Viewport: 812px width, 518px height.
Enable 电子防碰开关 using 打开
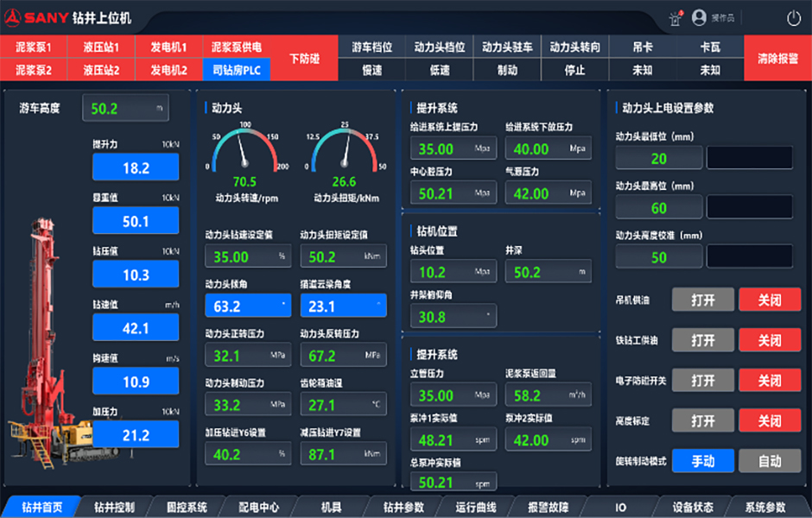click(x=702, y=381)
